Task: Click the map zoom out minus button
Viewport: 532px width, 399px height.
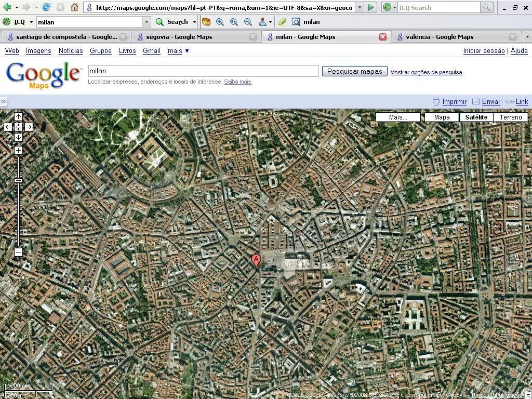Action: 18,252
